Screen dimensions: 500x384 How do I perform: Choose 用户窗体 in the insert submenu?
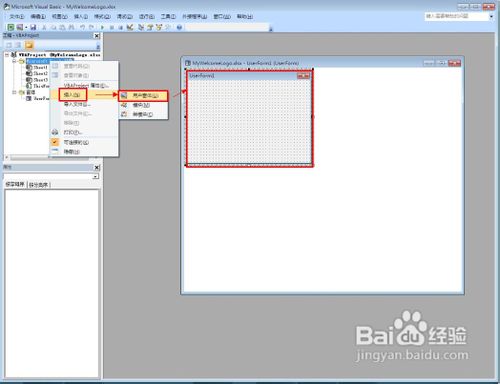(x=143, y=96)
